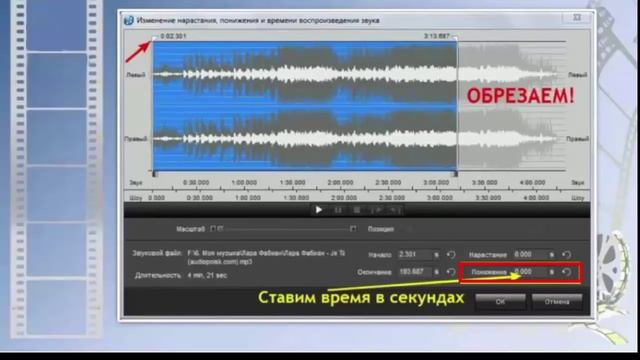Confirm changes with the OK button
640x360 pixels.
(500, 302)
